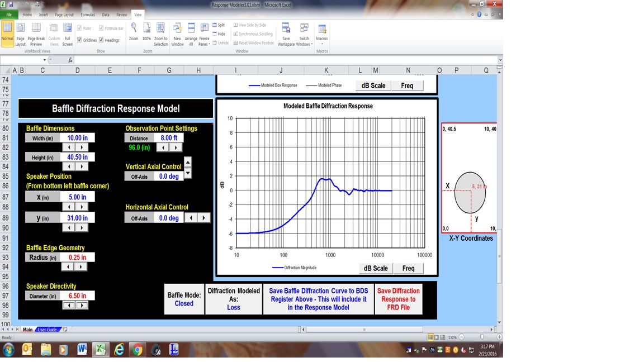Select the Width 10.00 in cell
Screen dimensions: 644x362
click(77, 138)
